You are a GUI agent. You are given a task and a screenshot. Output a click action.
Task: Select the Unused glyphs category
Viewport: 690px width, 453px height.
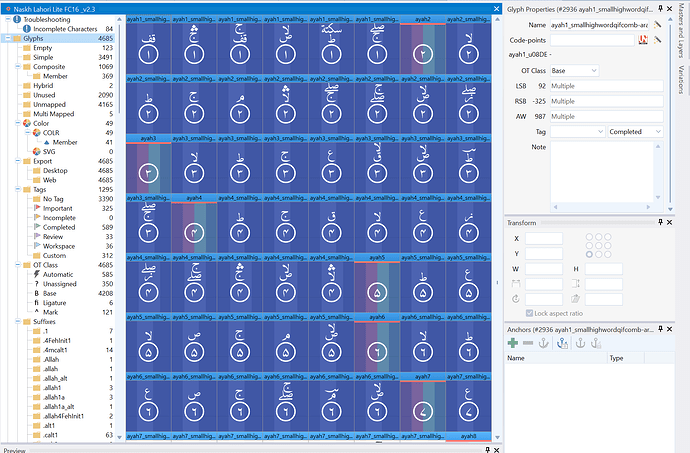tap(44, 95)
